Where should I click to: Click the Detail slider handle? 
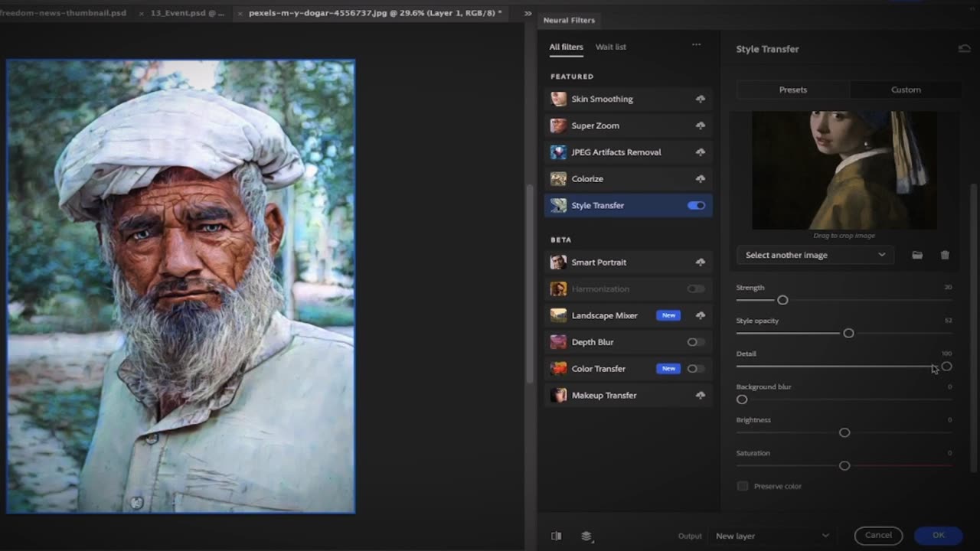(x=947, y=367)
